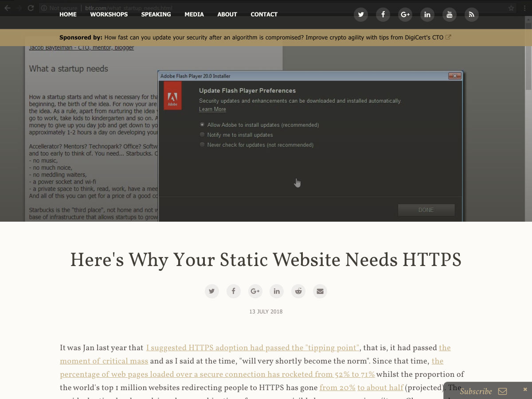
Task: Open the sponsor message about crypto agility
Action: pyautogui.click(x=274, y=37)
